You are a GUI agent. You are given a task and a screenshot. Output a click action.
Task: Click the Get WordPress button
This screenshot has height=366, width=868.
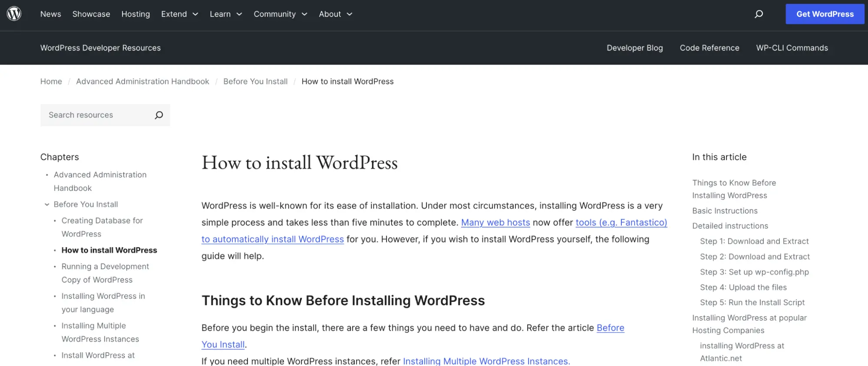tap(825, 14)
